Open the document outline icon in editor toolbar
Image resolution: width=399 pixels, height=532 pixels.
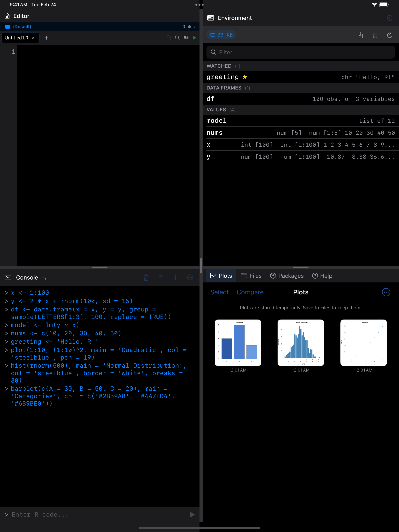point(186,38)
